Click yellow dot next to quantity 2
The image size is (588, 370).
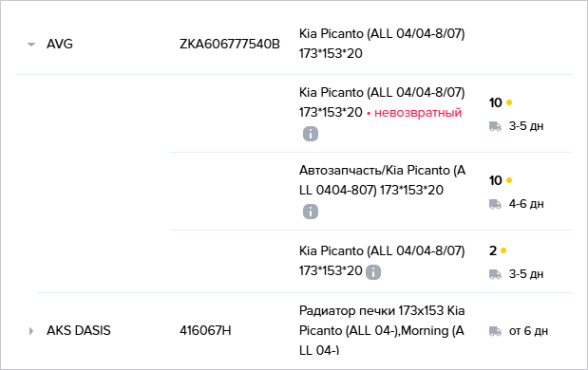click(503, 250)
